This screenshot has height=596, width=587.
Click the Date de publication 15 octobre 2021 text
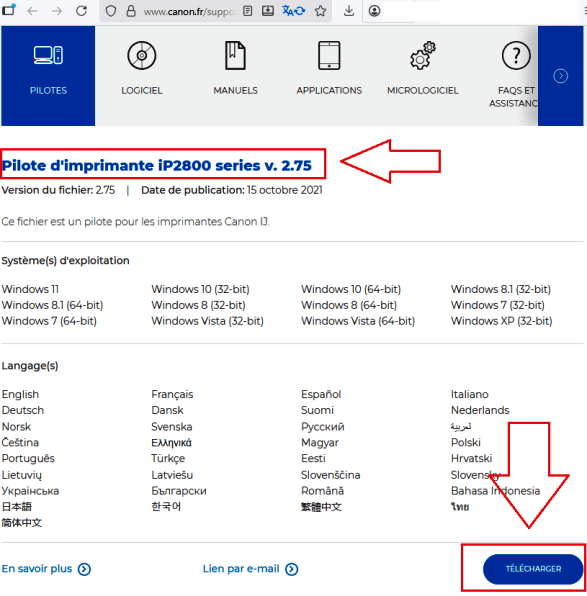[x=232, y=190]
